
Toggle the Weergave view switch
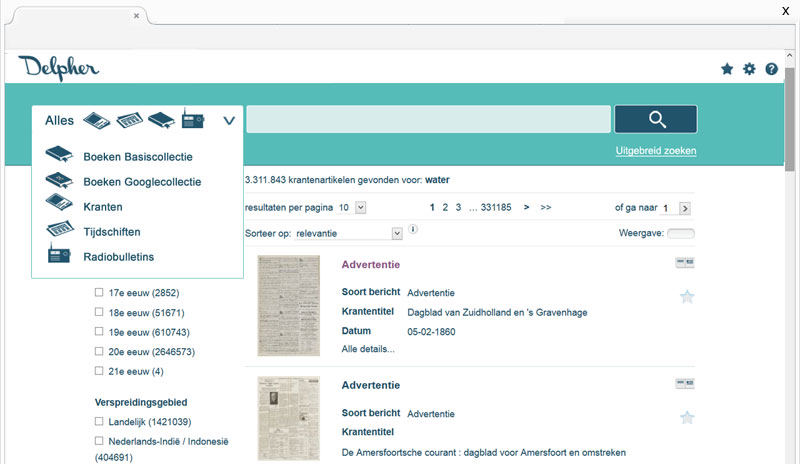681,233
